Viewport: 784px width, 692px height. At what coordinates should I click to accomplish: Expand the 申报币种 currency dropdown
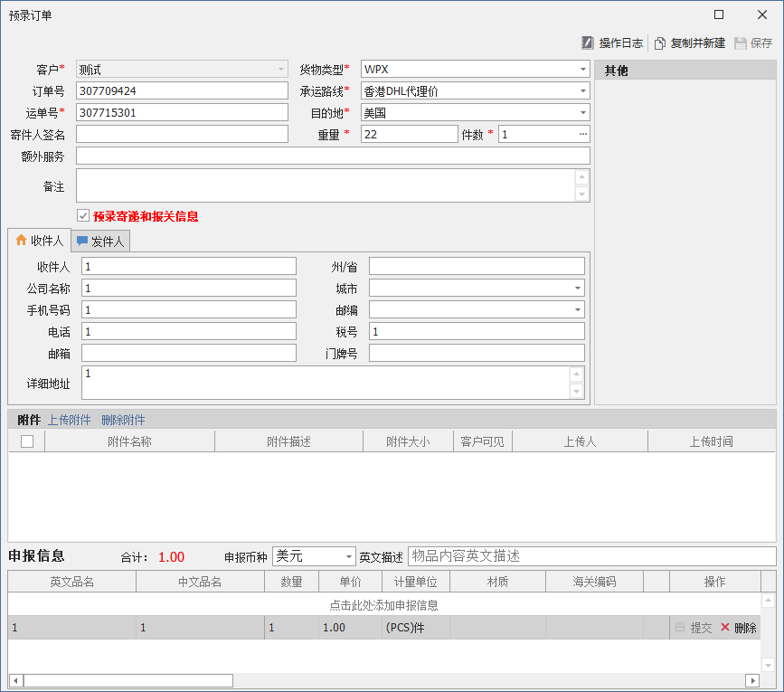pos(348,556)
